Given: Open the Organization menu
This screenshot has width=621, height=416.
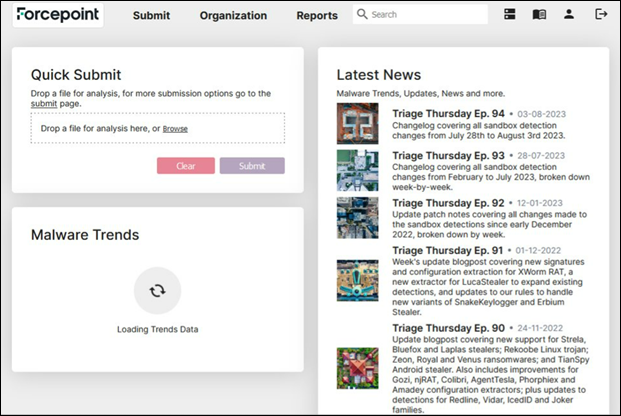Looking at the screenshot, I should pos(233,16).
